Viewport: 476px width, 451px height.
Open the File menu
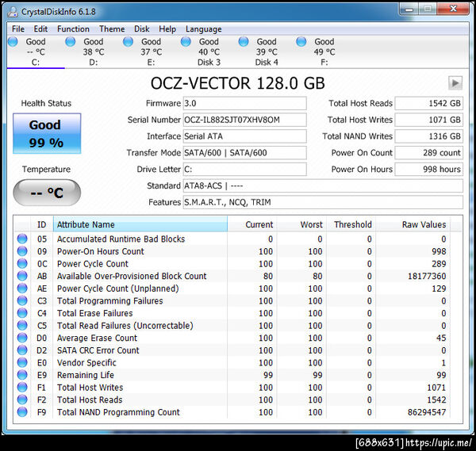[18, 29]
